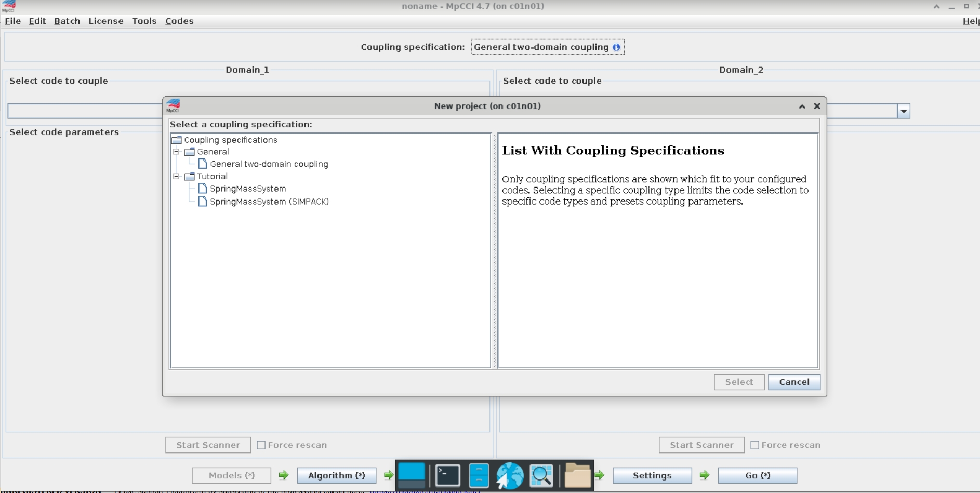
Task: Click the MpCCI logo in dialog title bar
Action: point(173,106)
